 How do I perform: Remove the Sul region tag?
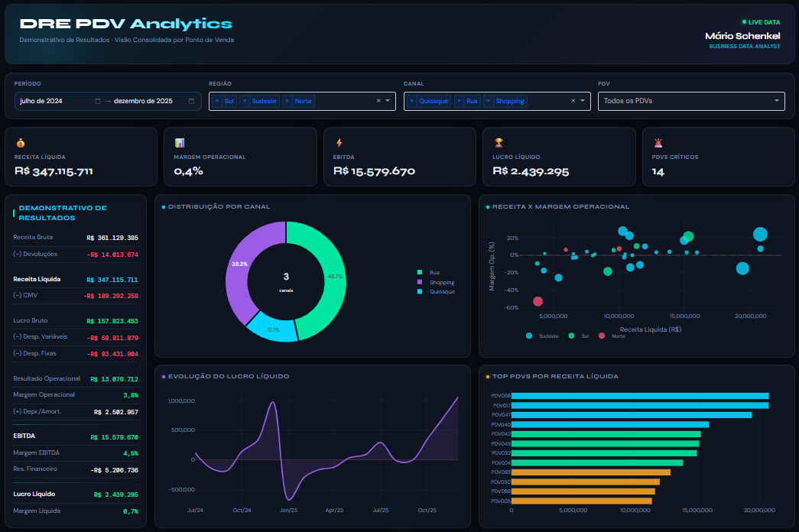point(217,101)
